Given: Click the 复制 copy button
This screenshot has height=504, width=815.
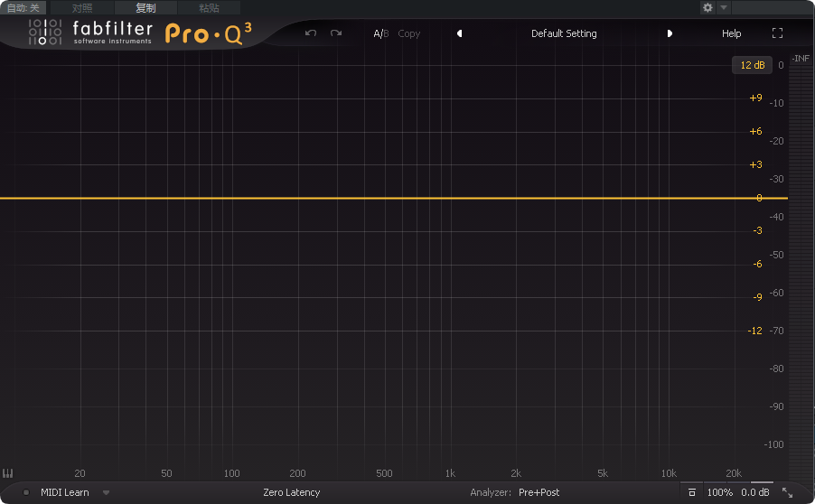Looking at the screenshot, I should click(x=145, y=8).
